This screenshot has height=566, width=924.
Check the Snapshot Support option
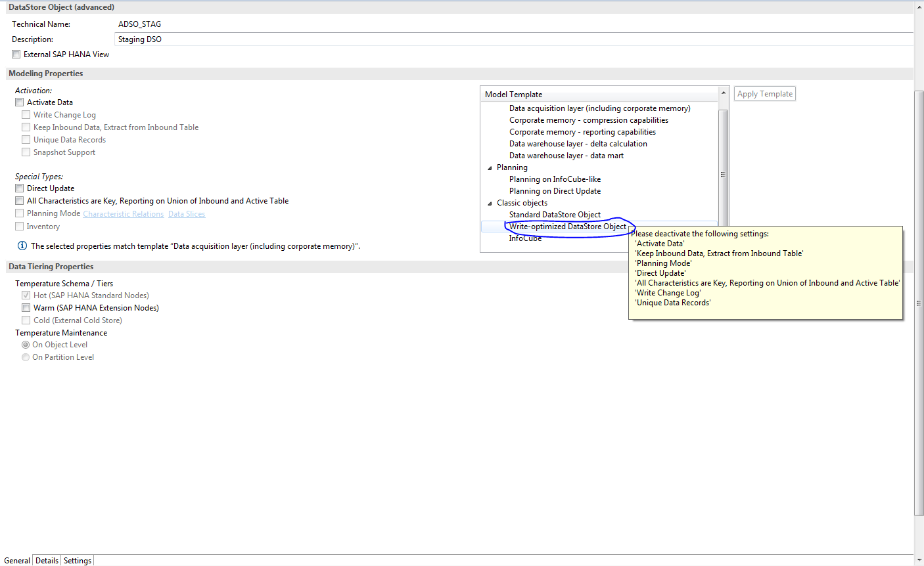[x=26, y=152]
